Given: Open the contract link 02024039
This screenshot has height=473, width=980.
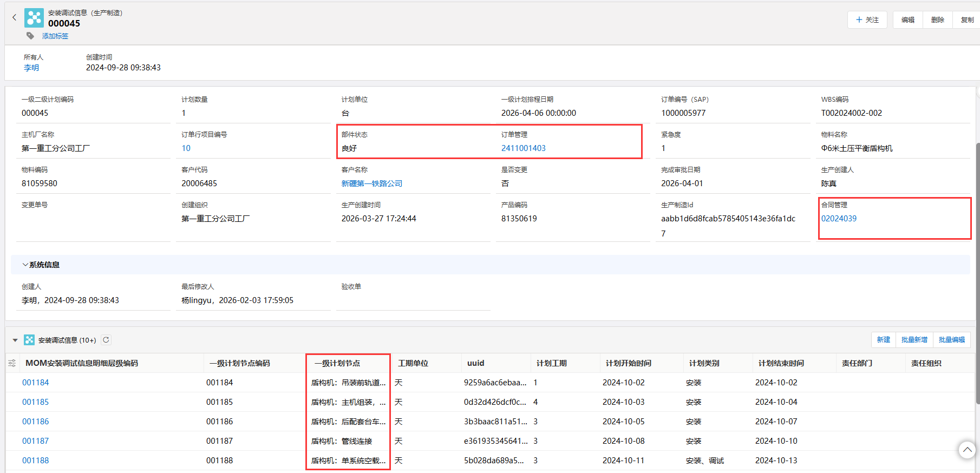Looking at the screenshot, I should coord(839,219).
